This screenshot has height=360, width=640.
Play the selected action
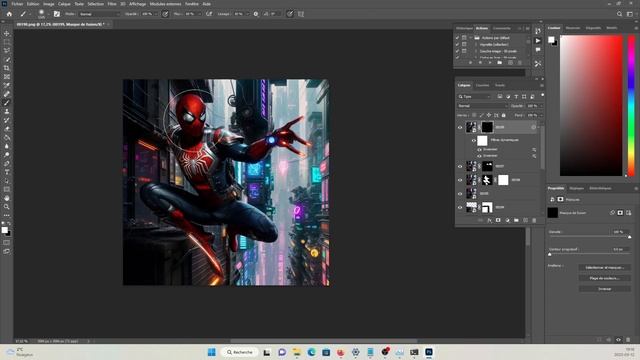(490, 63)
